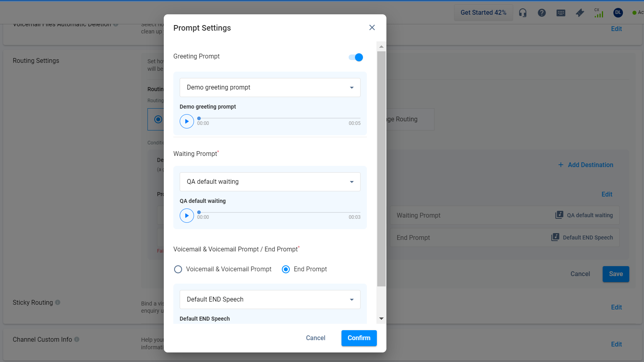This screenshot has height=362, width=644.
Task: Open the dialpad keyboard icon
Action: click(561, 13)
